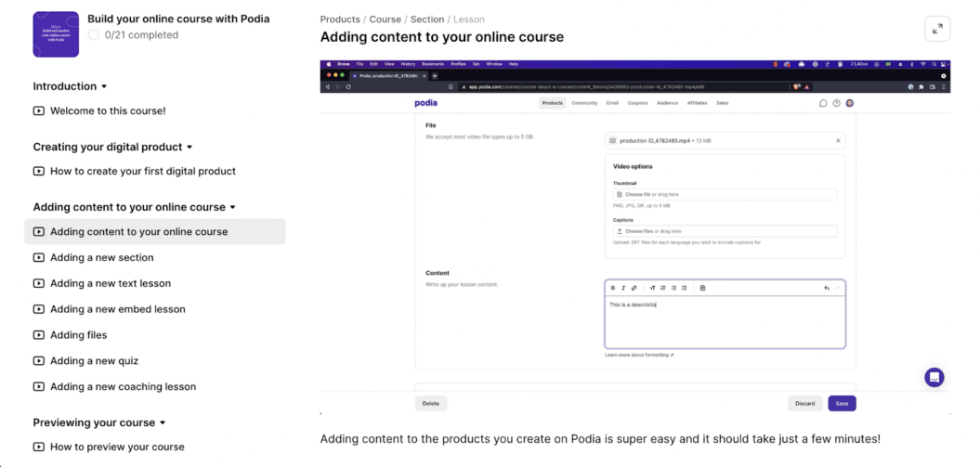Open the Brave menu in macOS menu bar
Viewport: 980px width, 467px height.
344,64
